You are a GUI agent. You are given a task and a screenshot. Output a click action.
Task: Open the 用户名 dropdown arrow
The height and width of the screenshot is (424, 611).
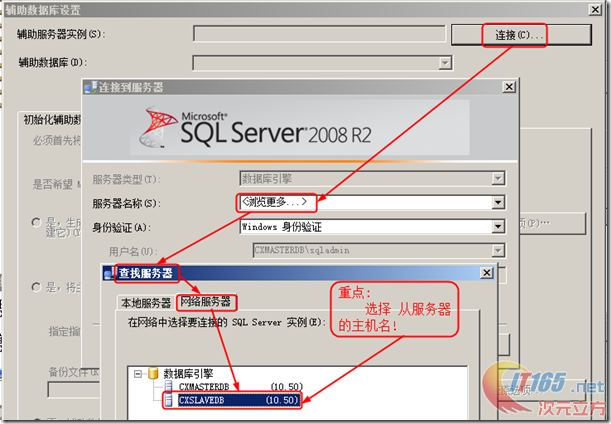click(498, 251)
